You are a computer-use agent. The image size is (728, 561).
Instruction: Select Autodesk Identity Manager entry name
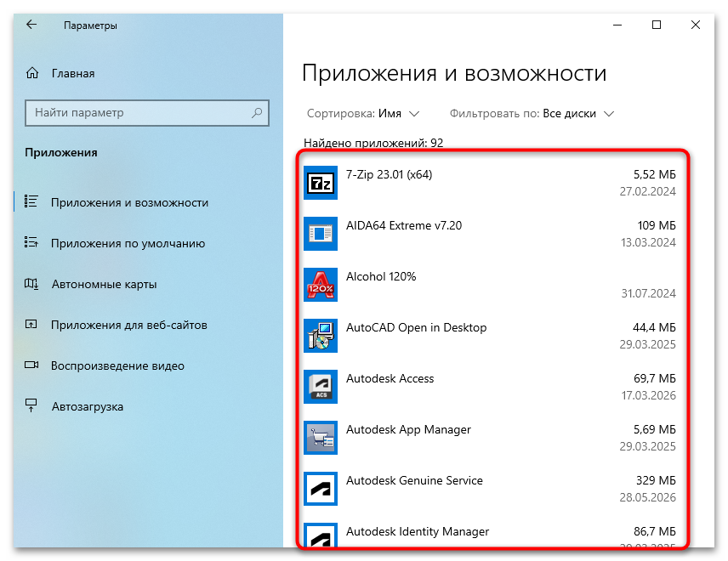coord(418,532)
